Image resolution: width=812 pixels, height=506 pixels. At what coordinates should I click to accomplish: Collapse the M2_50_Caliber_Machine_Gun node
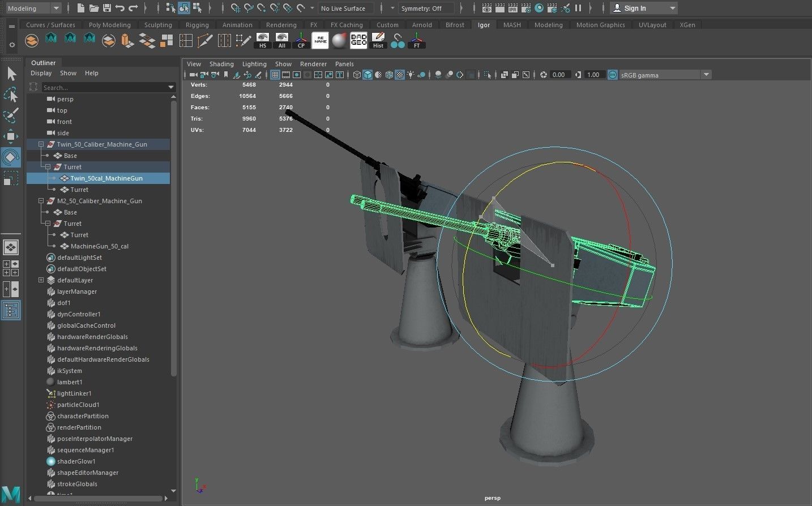(x=41, y=201)
